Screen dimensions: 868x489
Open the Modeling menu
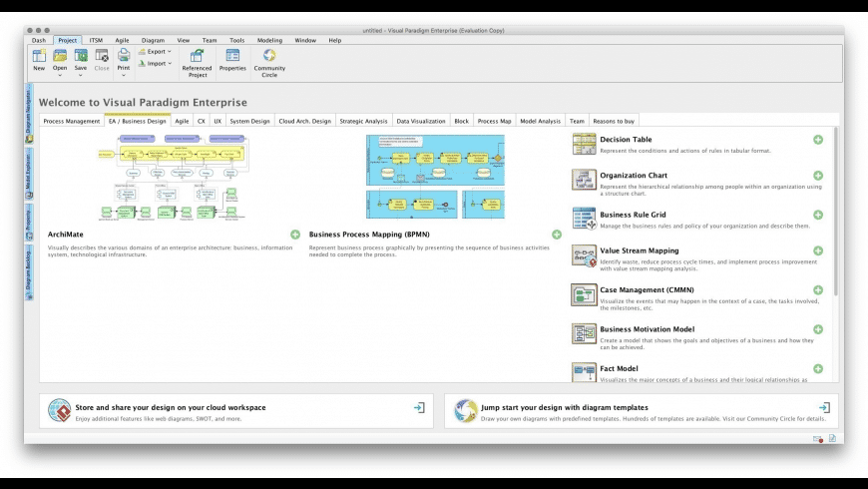pyautogui.click(x=269, y=41)
